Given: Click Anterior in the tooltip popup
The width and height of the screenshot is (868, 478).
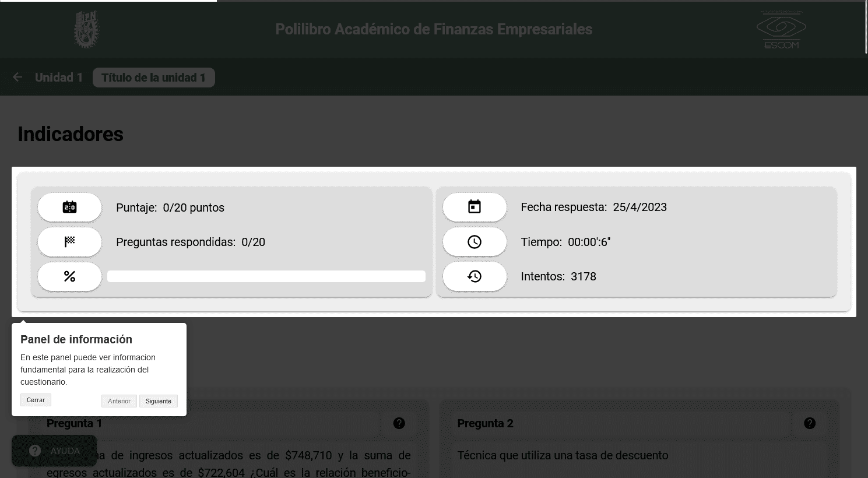Looking at the screenshot, I should [x=119, y=401].
